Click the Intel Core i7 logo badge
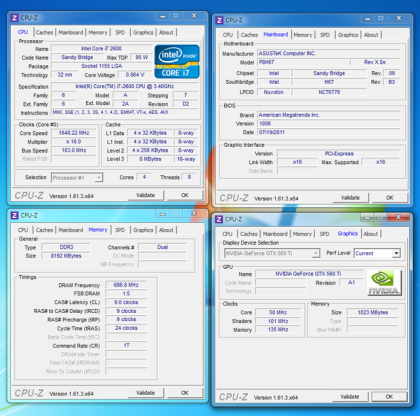 tap(177, 62)
